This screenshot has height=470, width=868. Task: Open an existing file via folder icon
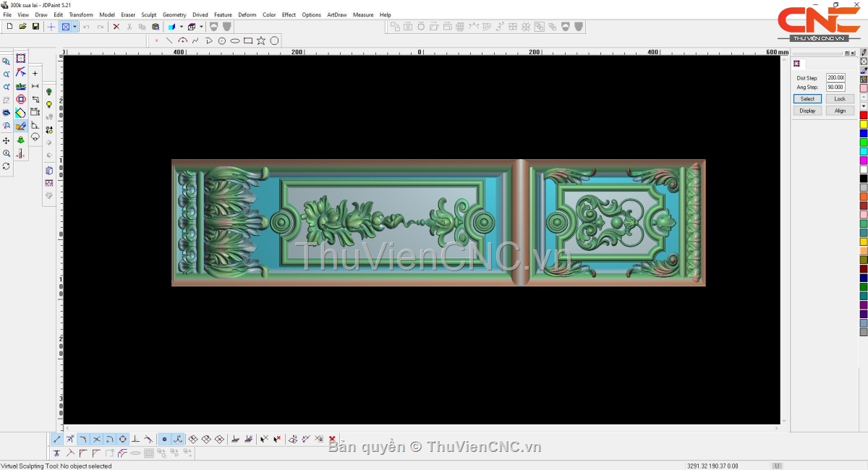pos(22,27)
